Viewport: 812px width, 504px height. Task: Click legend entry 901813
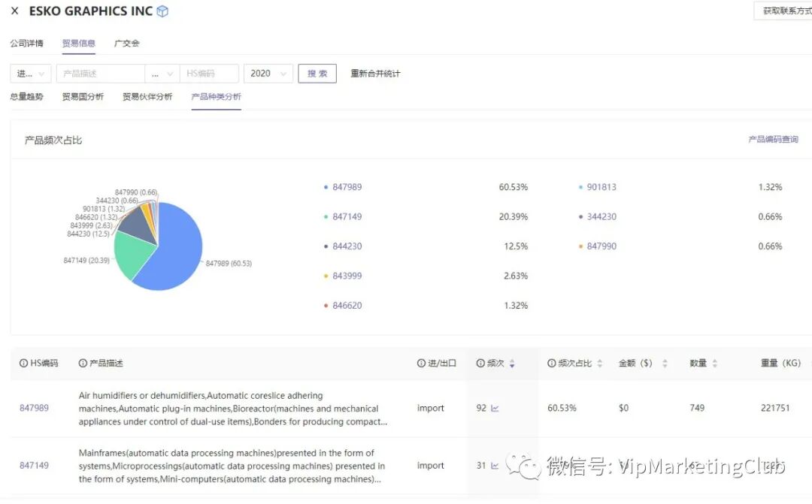tap(601, 187)
